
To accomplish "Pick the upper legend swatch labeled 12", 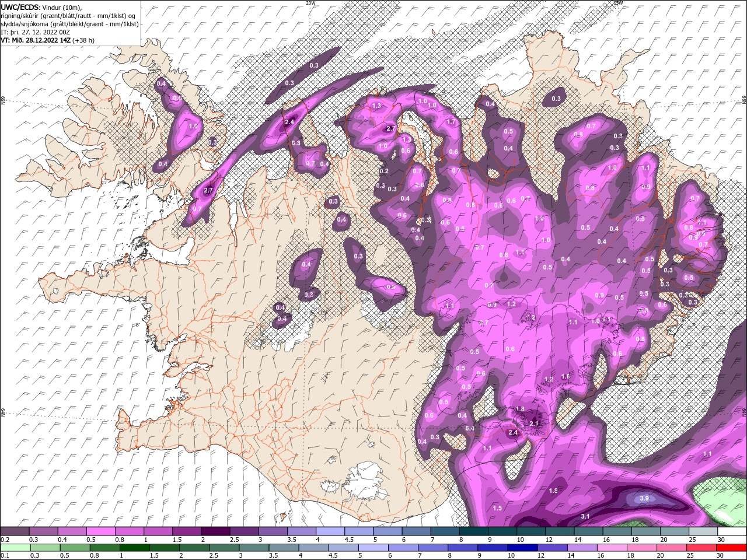I will (560, 531).
